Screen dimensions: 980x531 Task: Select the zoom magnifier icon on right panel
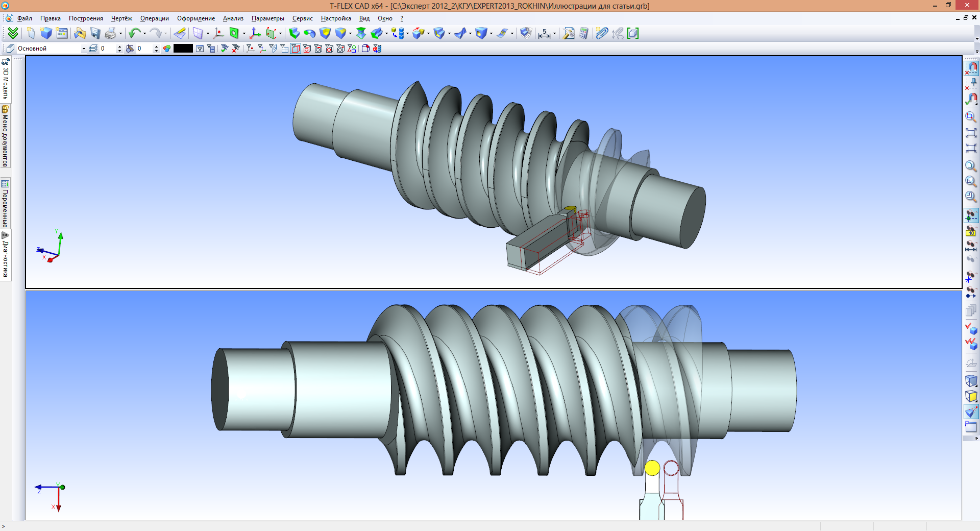[x=971, y=116]
